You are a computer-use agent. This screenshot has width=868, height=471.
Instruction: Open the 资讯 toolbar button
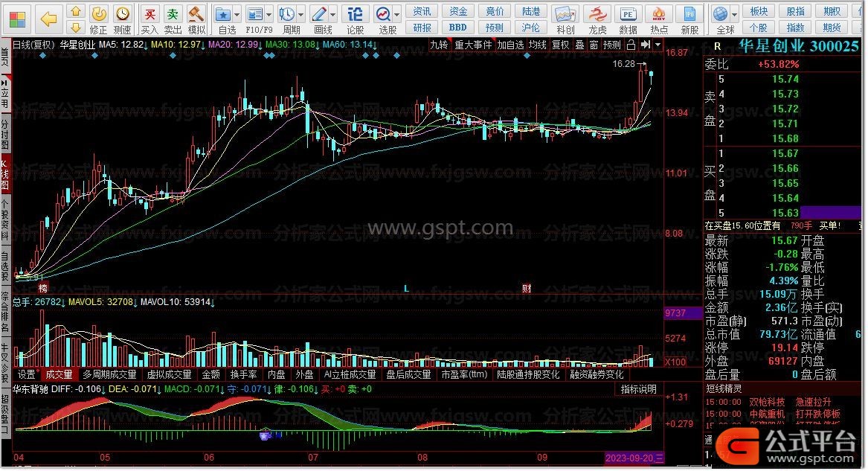(x=422, y=12)
